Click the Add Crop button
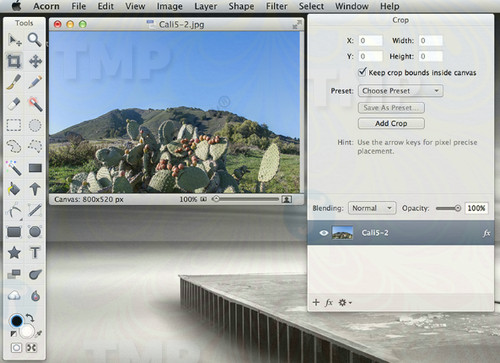 click(x=391, y=123)
